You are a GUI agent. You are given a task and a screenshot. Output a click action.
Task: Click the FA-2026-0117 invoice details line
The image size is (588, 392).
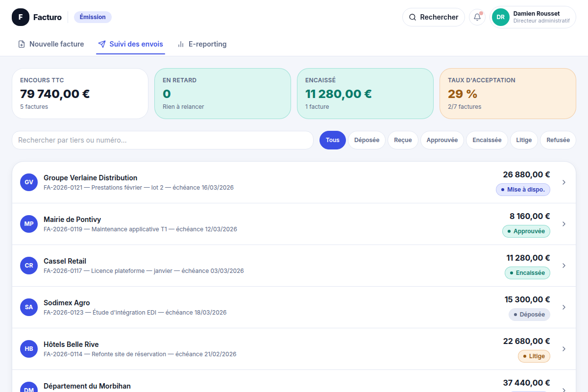click(x=144, y=271)
